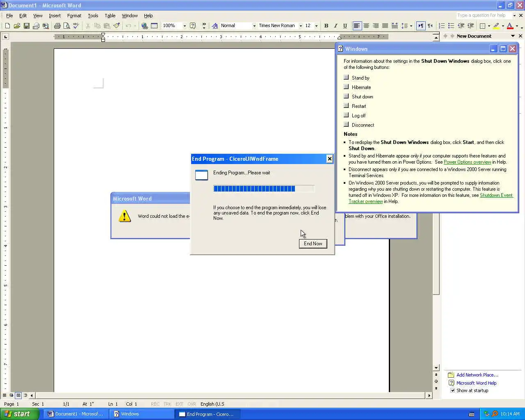The image size is (525, 420).
Task: Set Right-to-Left text direction
Action: tap(430, 25)
